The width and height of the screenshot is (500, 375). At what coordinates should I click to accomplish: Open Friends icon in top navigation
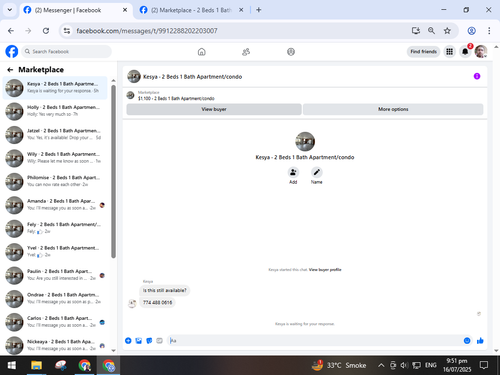click(x=246, y=52)
